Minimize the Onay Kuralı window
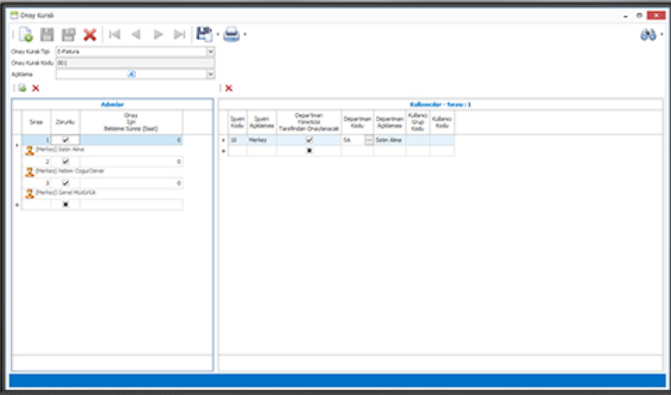Image resolution: width=671 pixels, height=395 pixels. (626, 16)
